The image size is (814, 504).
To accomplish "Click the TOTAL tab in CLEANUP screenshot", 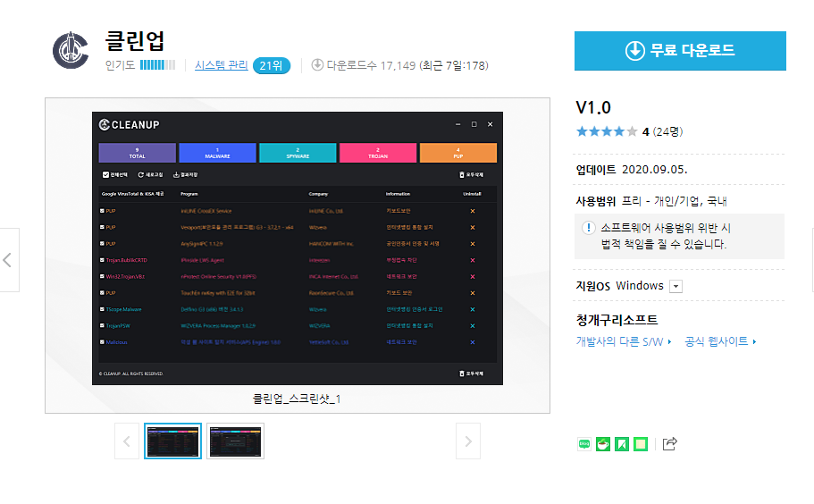I will (137, 153).
